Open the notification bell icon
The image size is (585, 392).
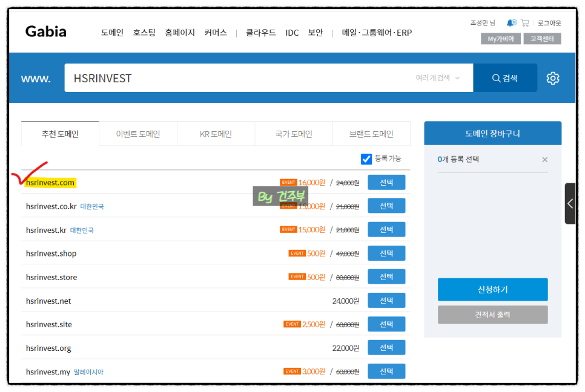coord(511,23)
